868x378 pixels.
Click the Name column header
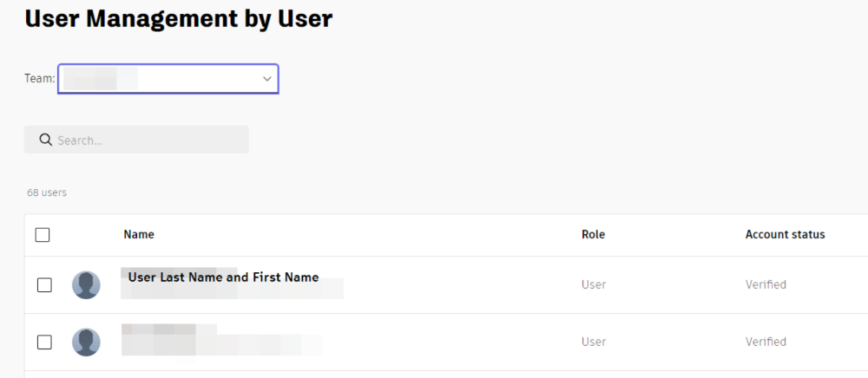click(x=139, y=234)
